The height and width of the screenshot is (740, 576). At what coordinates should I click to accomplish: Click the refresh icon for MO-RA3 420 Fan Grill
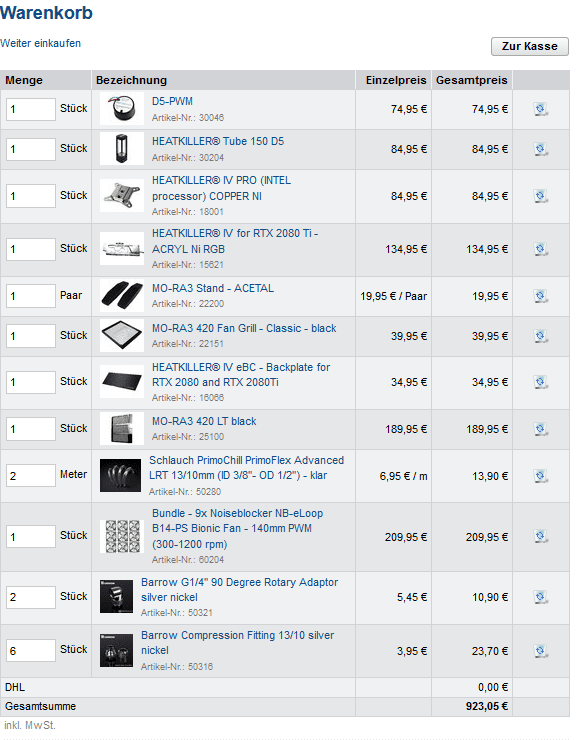pyautogui.click(x=541, y=336)
